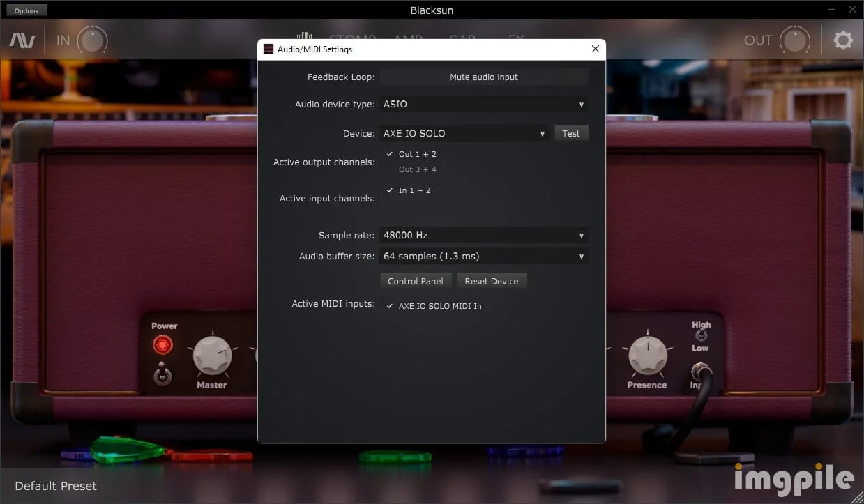Click the AV logo icon
The width and height of the screenshot is (864, 504).
click(22, 40)
